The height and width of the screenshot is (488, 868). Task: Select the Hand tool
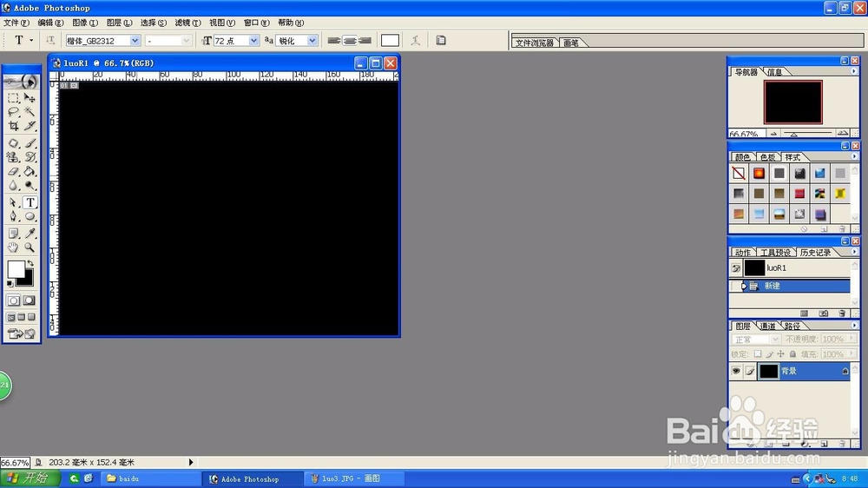[13, 247]
